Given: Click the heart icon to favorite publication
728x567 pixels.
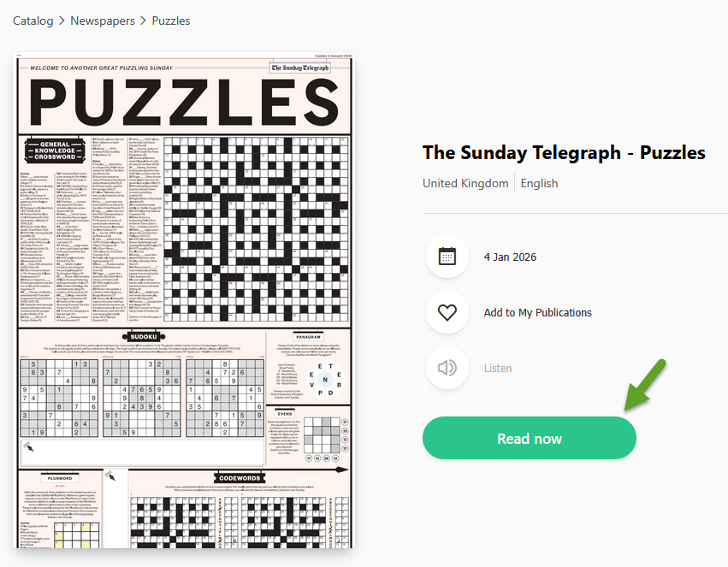Looking at the screenshot, I should 447,313.
